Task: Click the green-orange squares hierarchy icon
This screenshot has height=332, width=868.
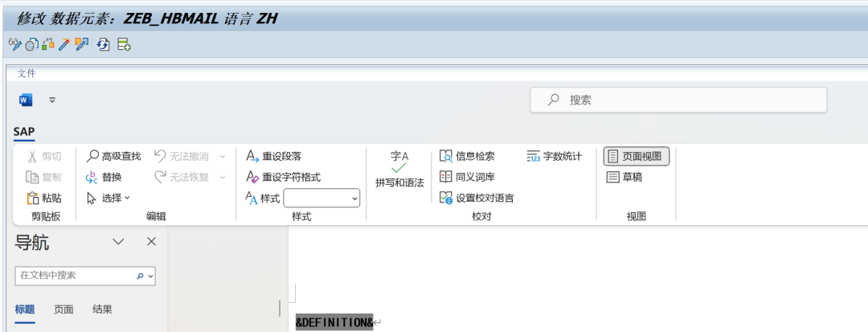Action: point(48,44)
